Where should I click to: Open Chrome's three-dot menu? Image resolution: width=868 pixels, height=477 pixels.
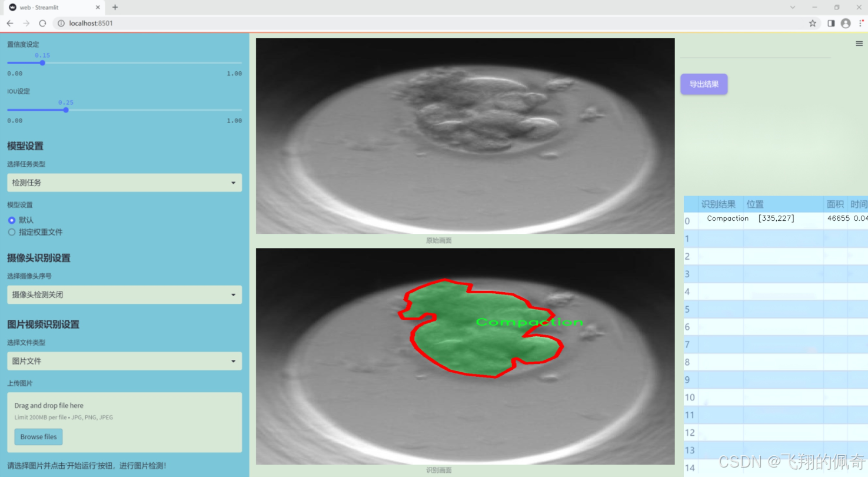point(860,23)
